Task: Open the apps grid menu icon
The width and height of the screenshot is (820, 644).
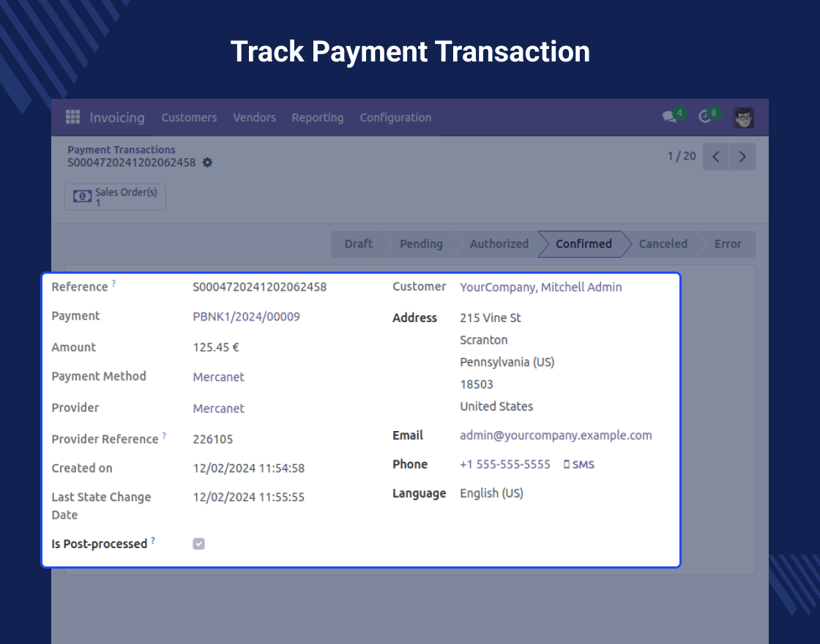Action: (x=72, y=117)
